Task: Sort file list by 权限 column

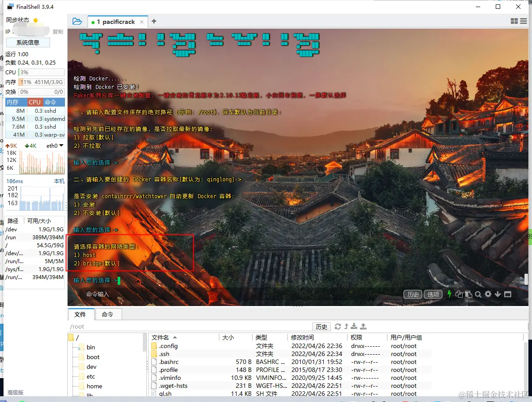Action: coord(367,337)
